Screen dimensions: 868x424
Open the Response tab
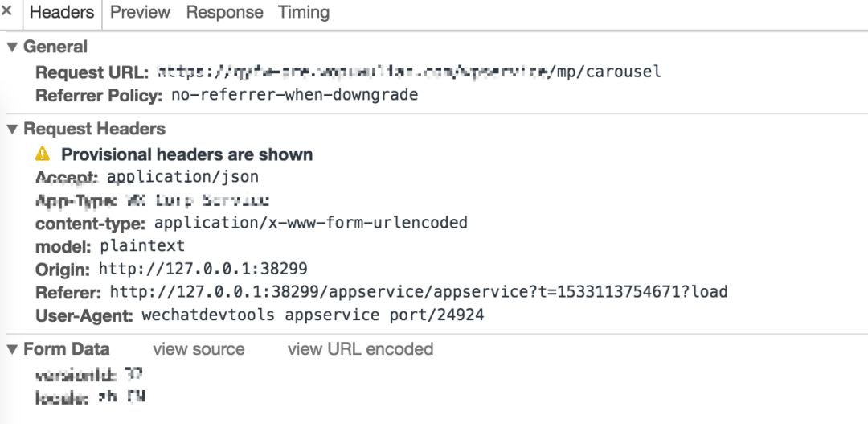[224, 12]
